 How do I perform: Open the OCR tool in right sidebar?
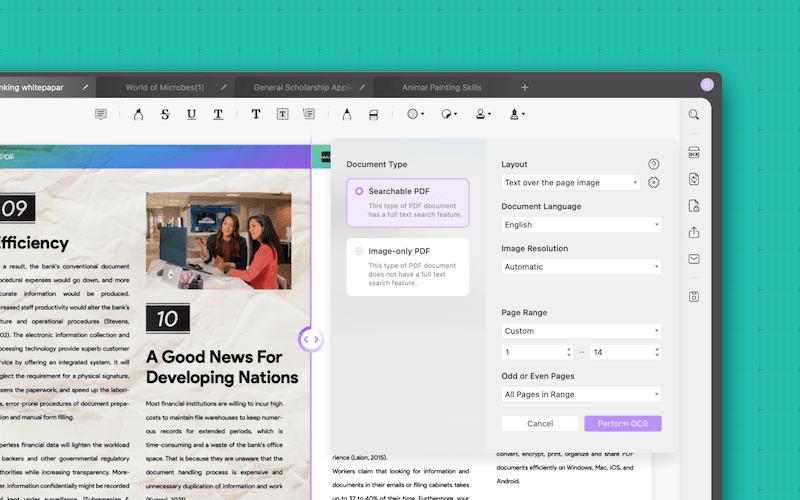(x=694, y=153)
